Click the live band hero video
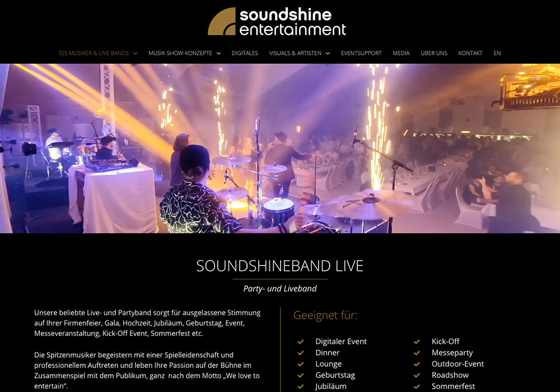Image resolution: width=560 pixels, height=392 pixels. coord(280,148)
